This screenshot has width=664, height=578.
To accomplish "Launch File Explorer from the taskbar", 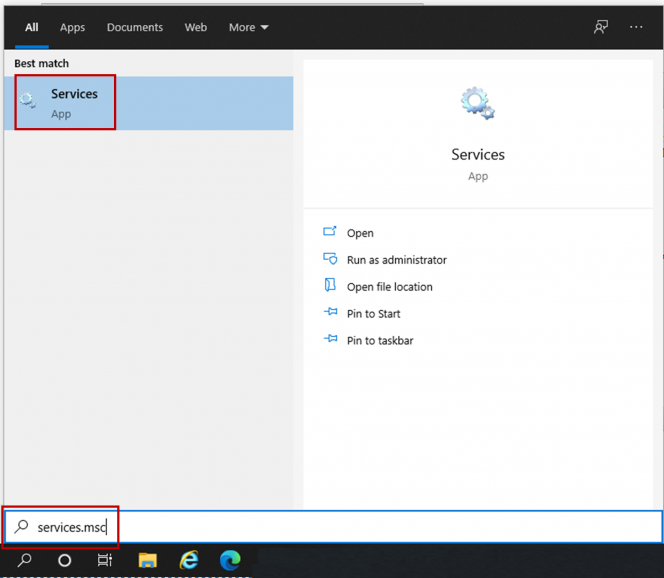I will pyautogui.click(x=147, y=560).
